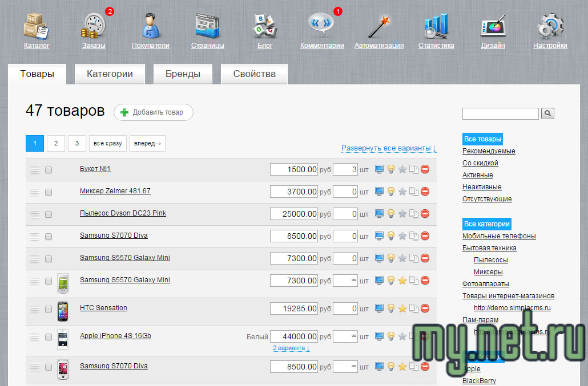Open the Заказы (Orders) section icon
Image resolution: width=588 pixels, height=386 pixels.
pyautogui.click(x=93, y=26)
